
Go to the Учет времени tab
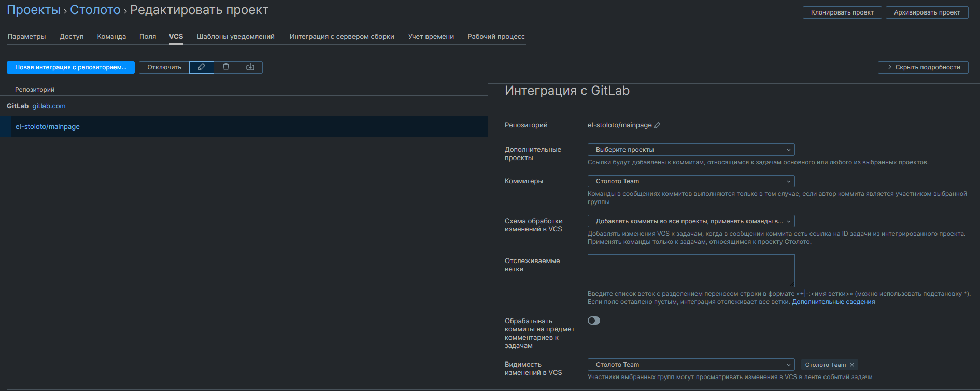(431, 37)
